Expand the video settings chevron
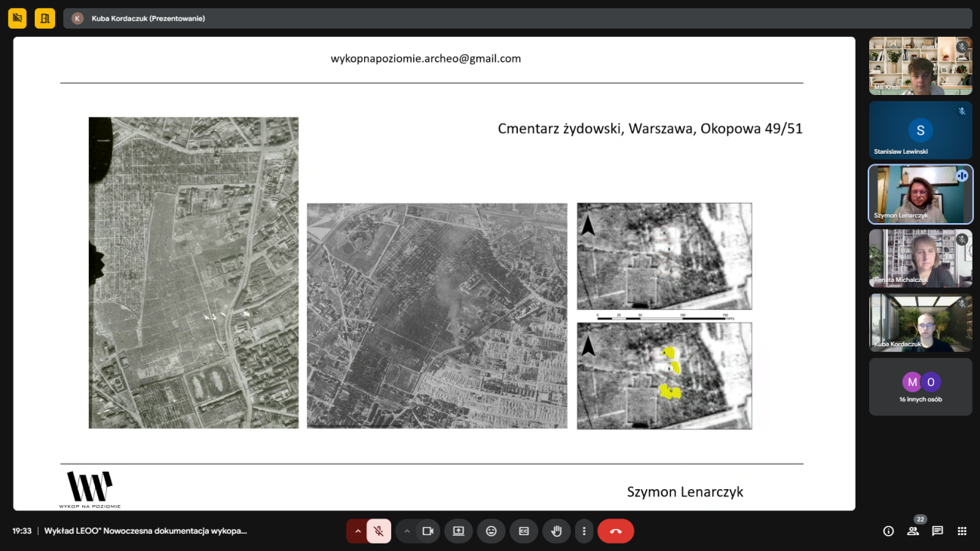Screen dimensions: 980x551 tap(407, 531)
